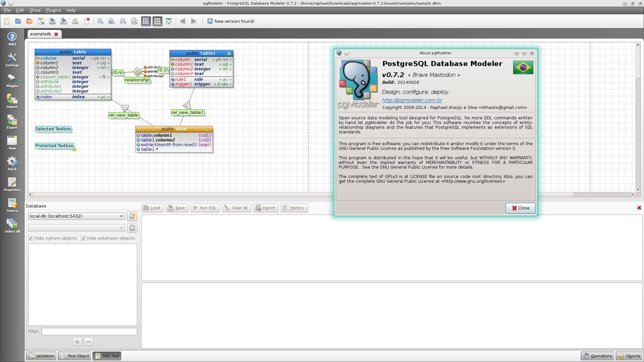The height and width of the screenshot is (362, 644).
Task: Click the Save as icon in the toolbar
Action: pyautogui.click(x=64, y=21)
